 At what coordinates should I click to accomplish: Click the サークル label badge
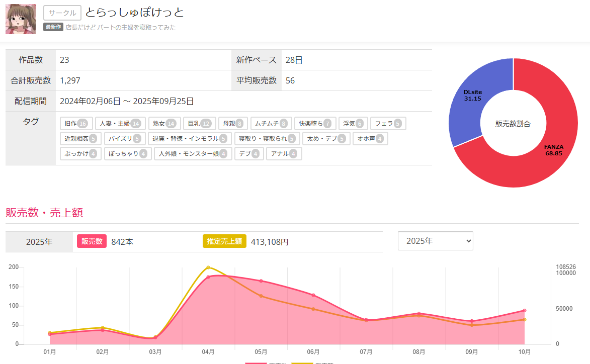[62, 13]
